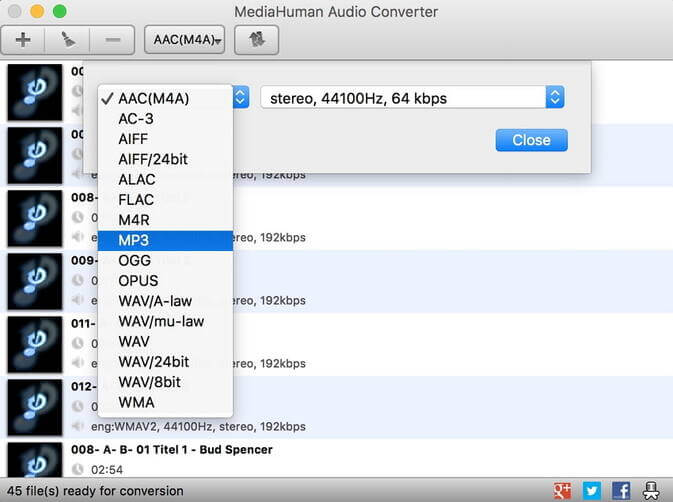This screenshot has height=502, width=673.
Task: Open the Google Plus share icon
Action: click(x=562, y=490)
